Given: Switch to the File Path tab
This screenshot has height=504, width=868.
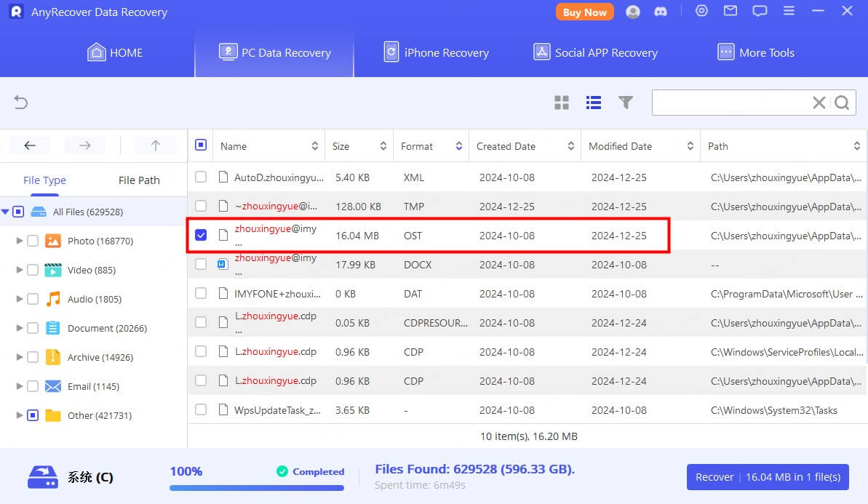Looking at the screenshot, I should click(x=139, y=180).
